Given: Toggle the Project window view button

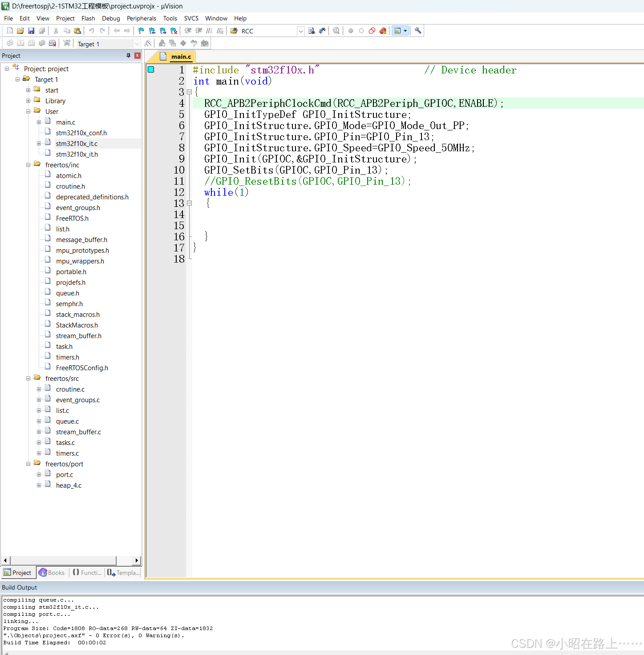Looking at the screenshot, I should click(x=398, y=31).
